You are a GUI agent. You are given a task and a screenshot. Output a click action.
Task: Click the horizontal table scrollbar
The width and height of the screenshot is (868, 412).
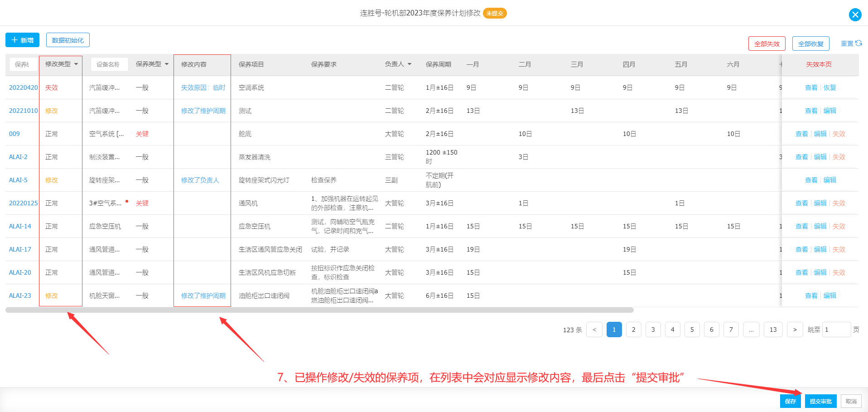click(319, 310)
